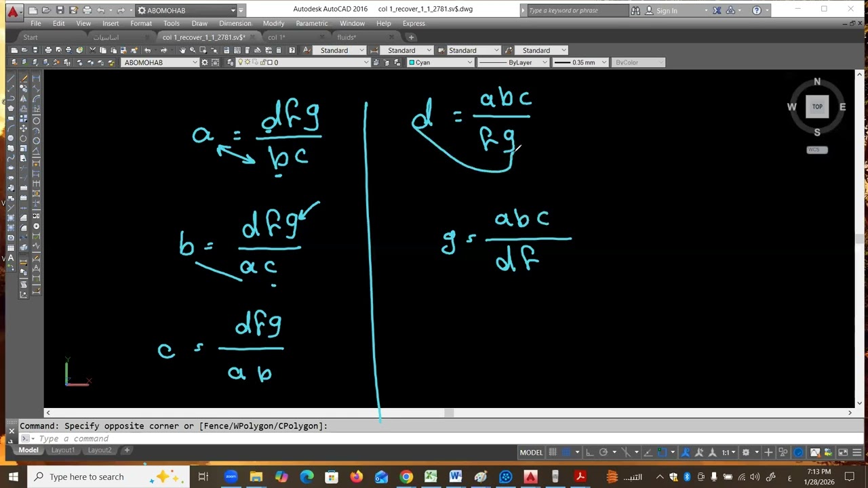This screenshot has width=868, height=488.
Task: Toggle Object Snap in status bar
Action: pos(663,452)
